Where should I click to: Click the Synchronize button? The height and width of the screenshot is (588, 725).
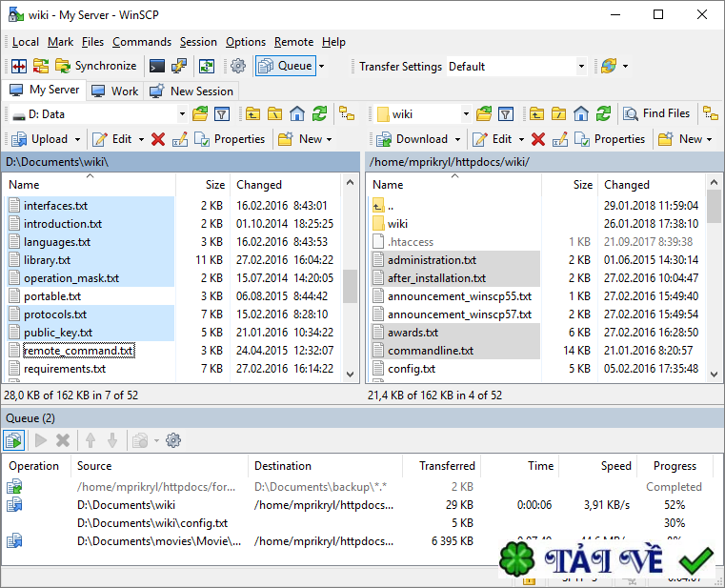tap(95, 66)
